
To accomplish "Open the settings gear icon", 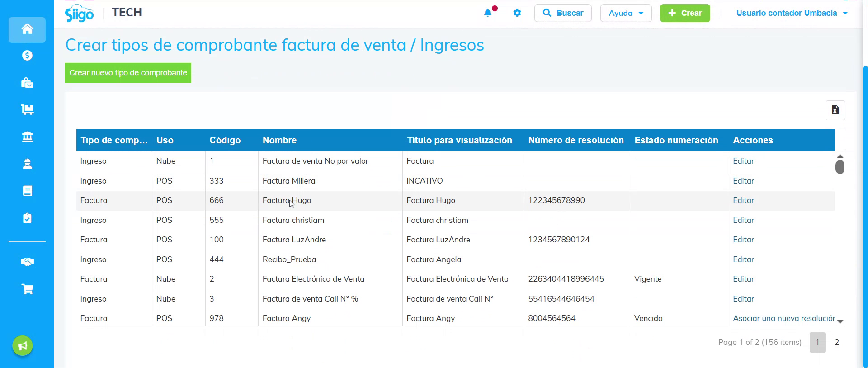I will 517,13.
